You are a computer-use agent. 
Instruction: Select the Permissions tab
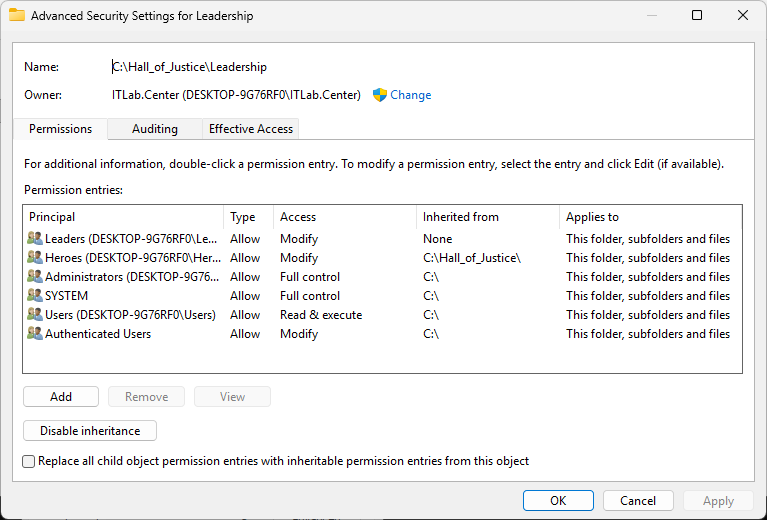coord(60,129)
